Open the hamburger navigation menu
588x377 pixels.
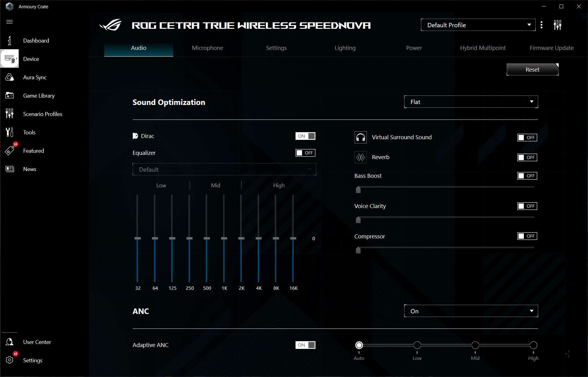coord(9,22)
